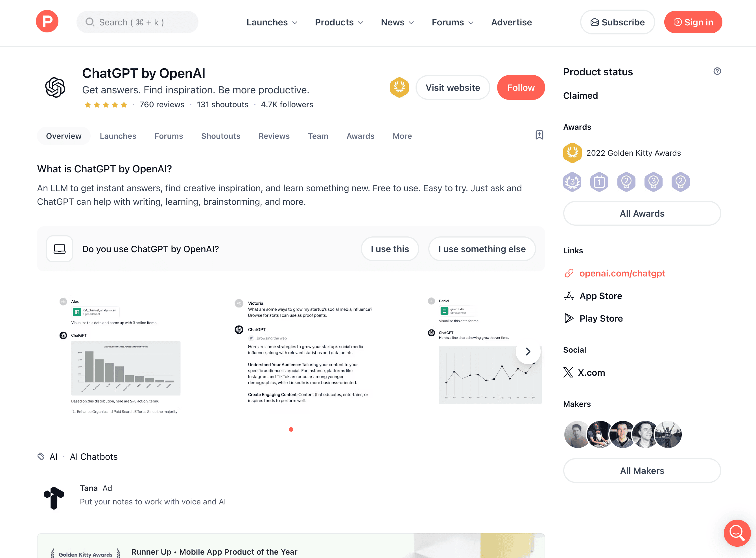
Task: Click the first purple award badge
Action: point(572,182)
